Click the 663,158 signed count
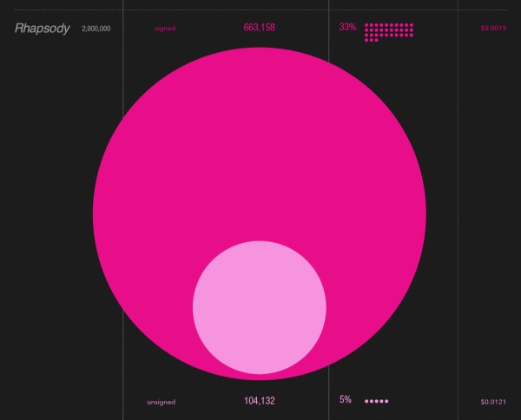This screenshot has width=521, height=420. tap(260, 28)
